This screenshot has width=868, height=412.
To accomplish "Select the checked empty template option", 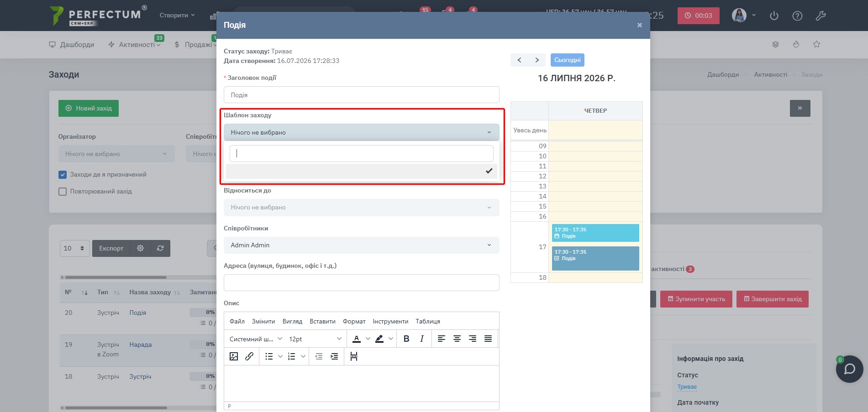I will click(361, 171).
